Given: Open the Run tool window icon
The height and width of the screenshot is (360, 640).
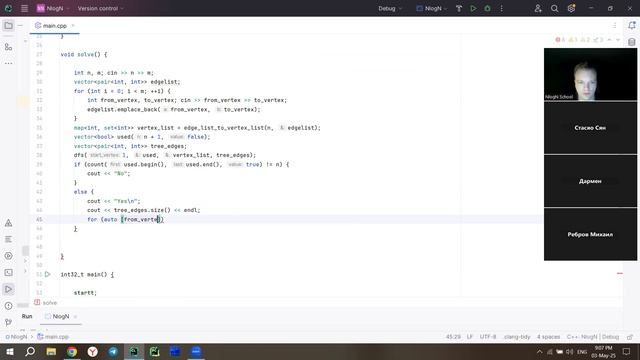Looking at the screenshot, I should (8, 289).
